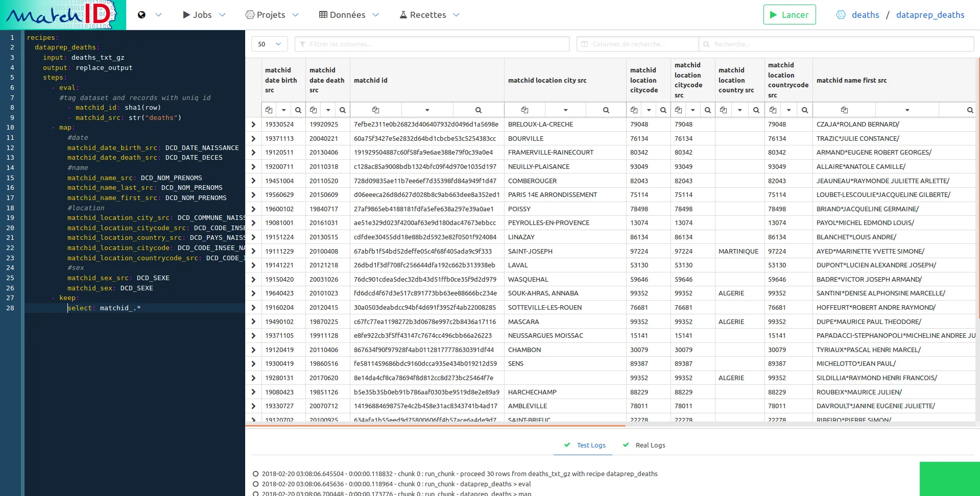Screen dimensions: 980x496
Task: Open the filter dropdown of matchid name first src column
Action: (x=907, y=110)
